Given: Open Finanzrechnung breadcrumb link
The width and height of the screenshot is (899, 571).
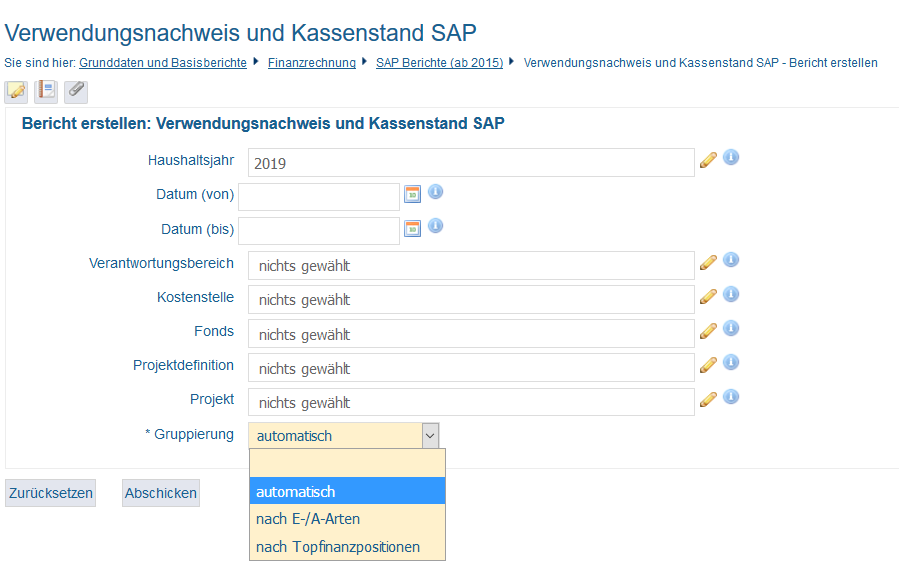Looking at the screenshot, I should 312,62.
